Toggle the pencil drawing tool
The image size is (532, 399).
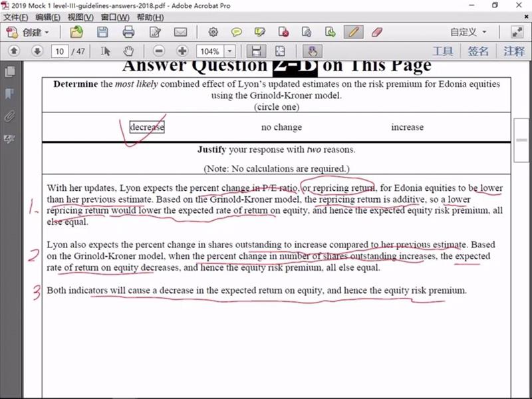click(354, 32)
